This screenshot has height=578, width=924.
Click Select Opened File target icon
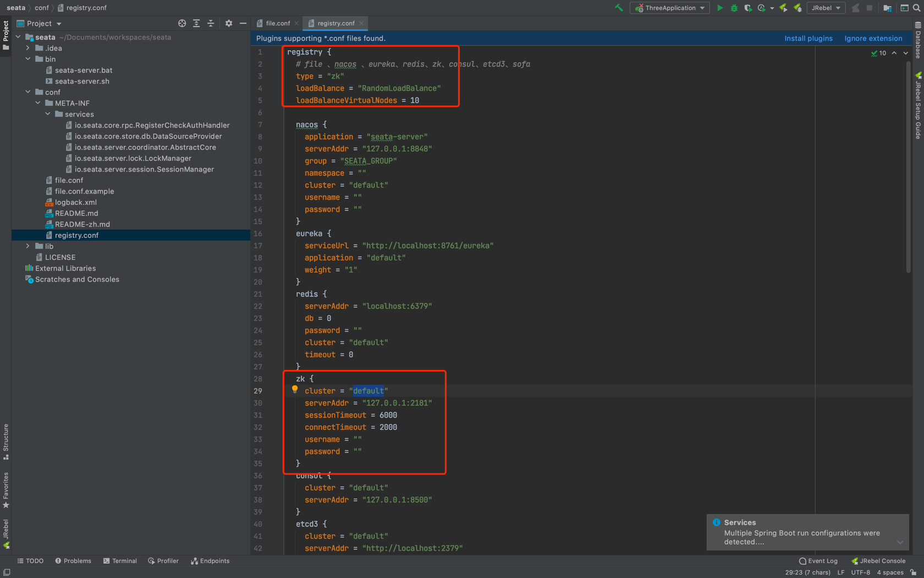182,23
